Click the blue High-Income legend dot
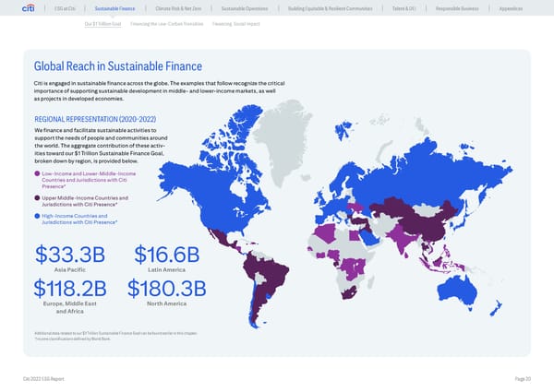The width and height of the screenshot is (554, 392). 37,215
